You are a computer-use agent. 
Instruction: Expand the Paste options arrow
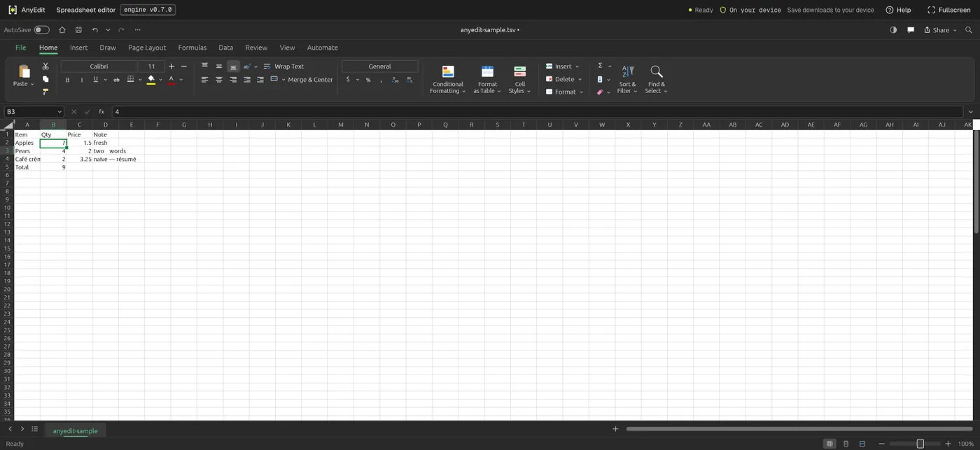click(33, 84)
